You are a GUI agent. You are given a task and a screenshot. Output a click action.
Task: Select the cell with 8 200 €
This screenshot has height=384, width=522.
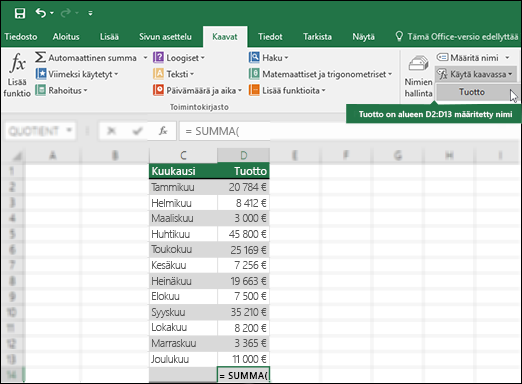243,328
